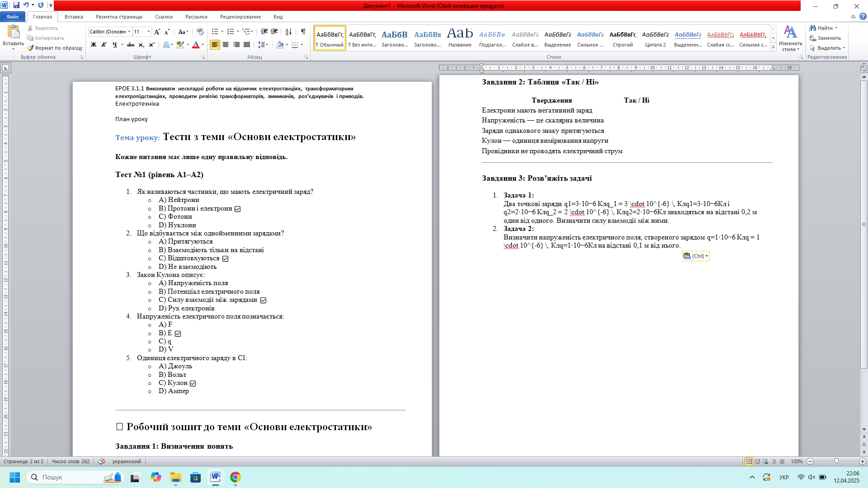Open the font name dropdown Calibri
The height and width of the screenshot is (488, 868).
[x=129, y=32]
